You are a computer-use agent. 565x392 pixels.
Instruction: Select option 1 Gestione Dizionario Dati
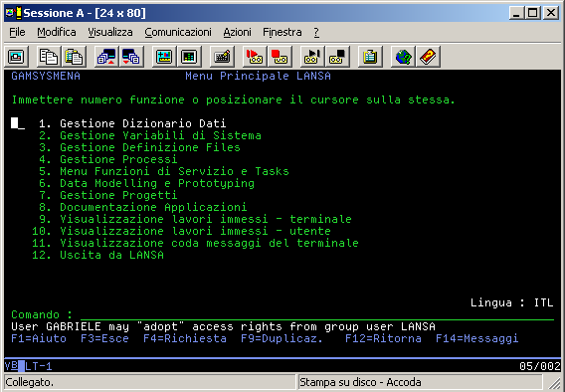132,123
